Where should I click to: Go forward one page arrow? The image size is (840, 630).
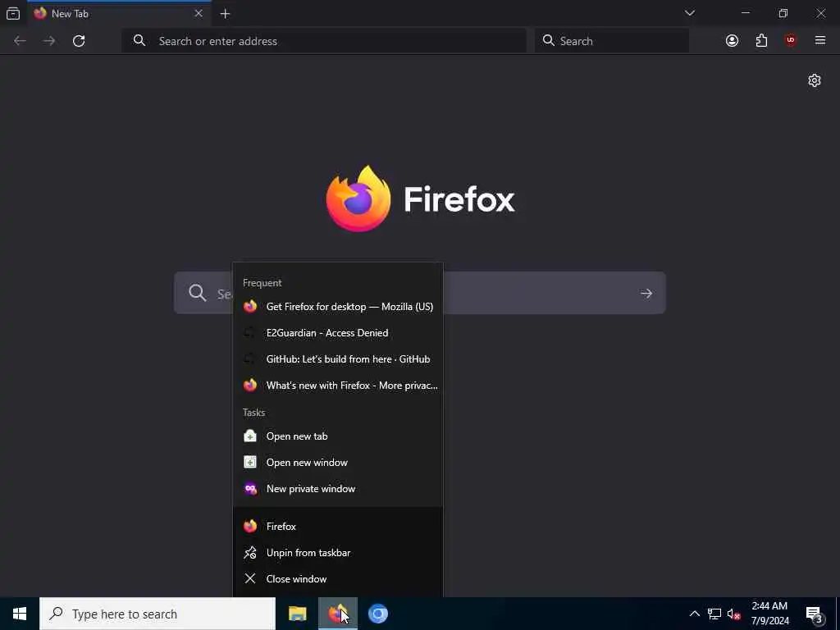(49, 41)
